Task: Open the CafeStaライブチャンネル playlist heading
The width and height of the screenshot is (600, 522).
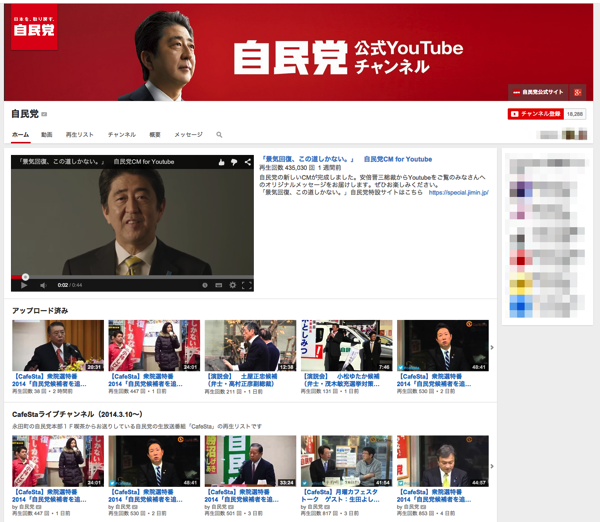Action: coord(77,414)
